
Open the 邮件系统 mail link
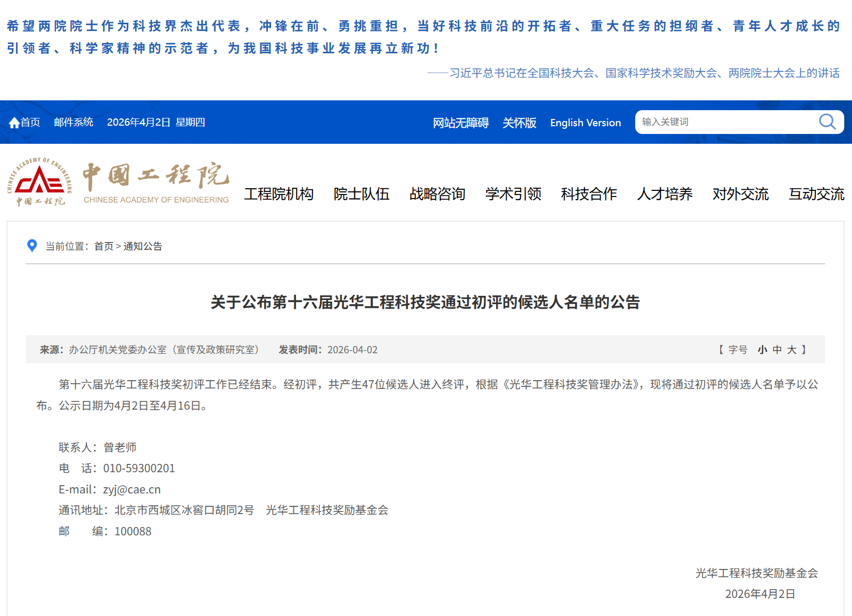(x=73, y=122)
